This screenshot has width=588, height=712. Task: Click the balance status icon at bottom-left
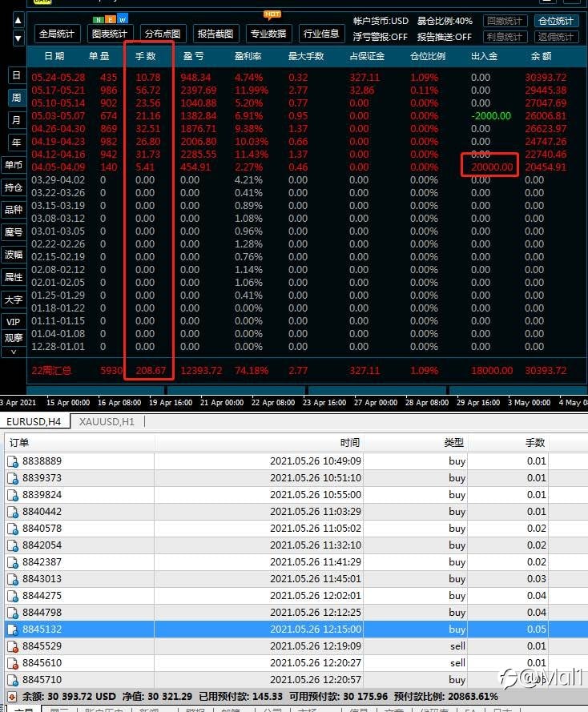point(12,696)
